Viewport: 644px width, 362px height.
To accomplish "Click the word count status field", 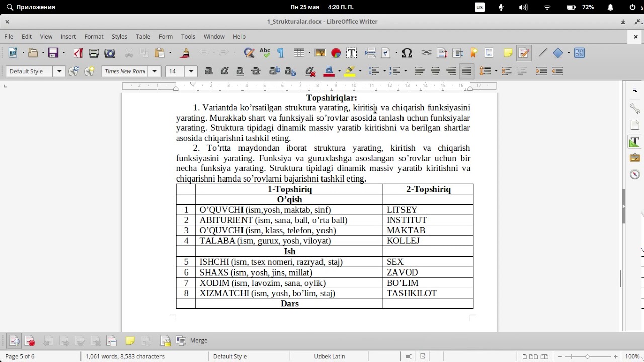I will pyautogui.click(x=125, y=356).
